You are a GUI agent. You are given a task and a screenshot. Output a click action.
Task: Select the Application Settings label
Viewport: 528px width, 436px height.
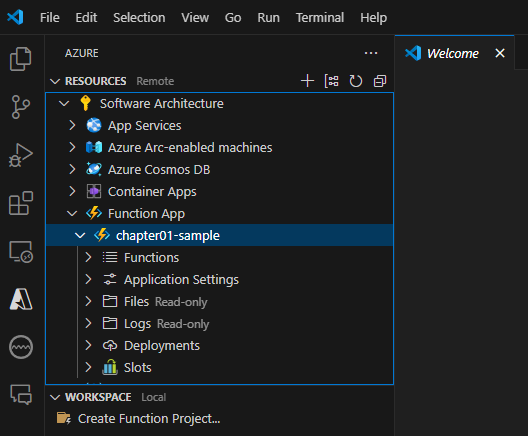click(x=181, y=279)
